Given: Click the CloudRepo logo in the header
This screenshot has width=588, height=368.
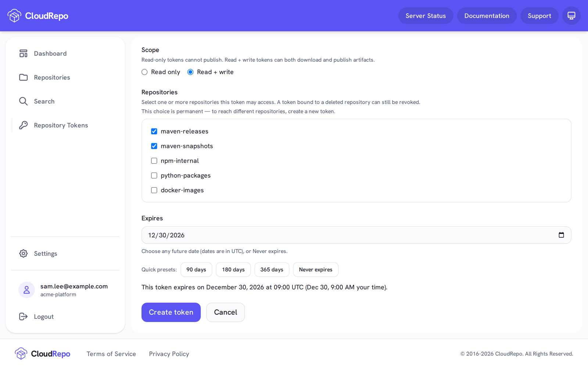Looking at the screenshot, I should pos(38,16).
